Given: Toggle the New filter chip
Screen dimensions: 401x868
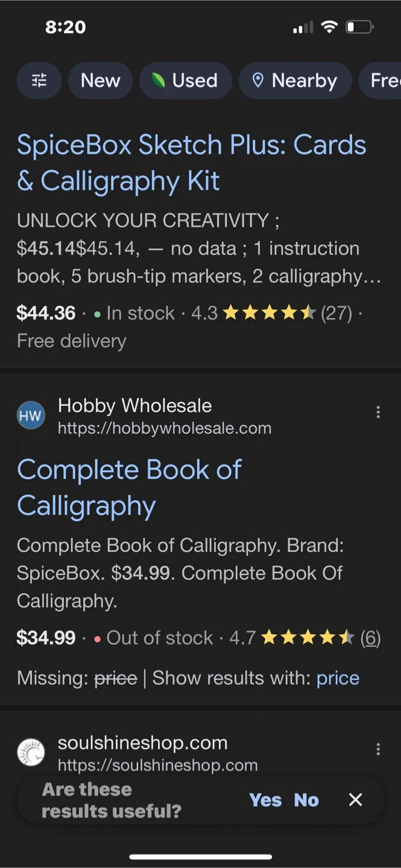Looking at the screenshot, I should point(100,81).
